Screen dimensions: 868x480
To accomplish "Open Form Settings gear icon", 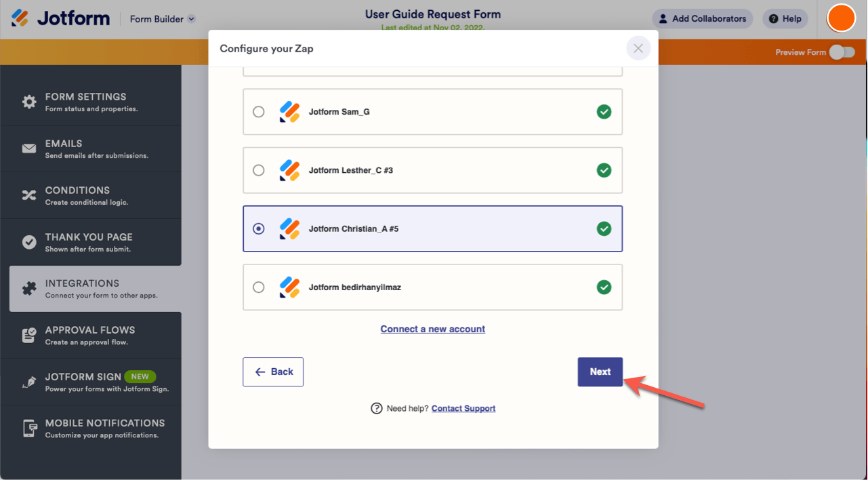I will click(x=29, y=102).
